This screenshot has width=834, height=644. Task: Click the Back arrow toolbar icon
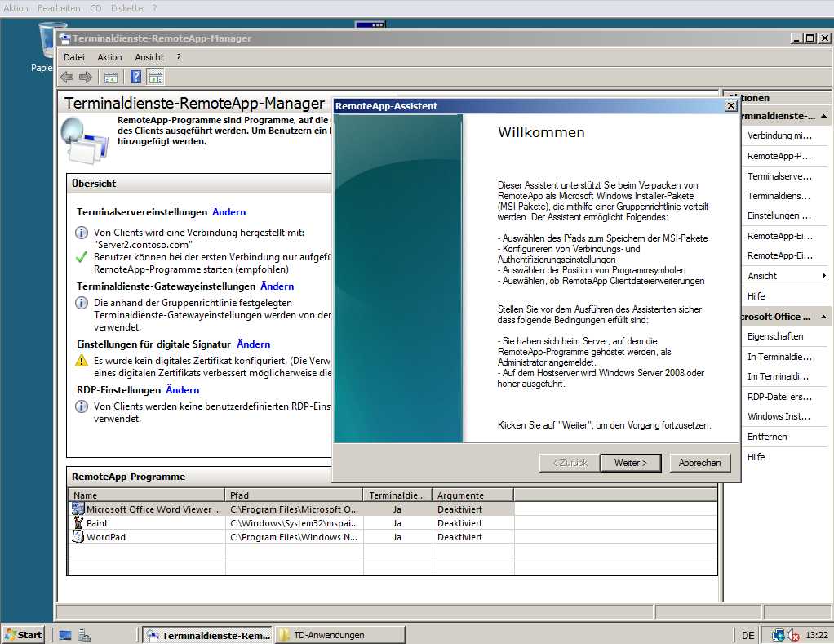66,77
